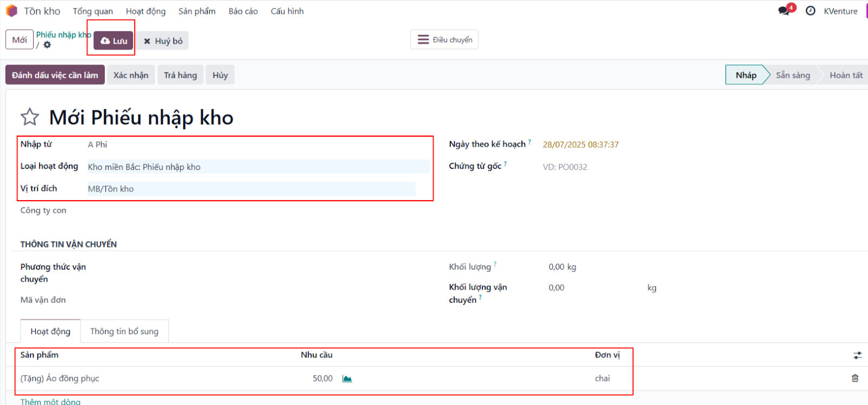The height and width of the screenshot is (405, 868).
Task: Delete the product line with trash icon
Action: [855, 378]
